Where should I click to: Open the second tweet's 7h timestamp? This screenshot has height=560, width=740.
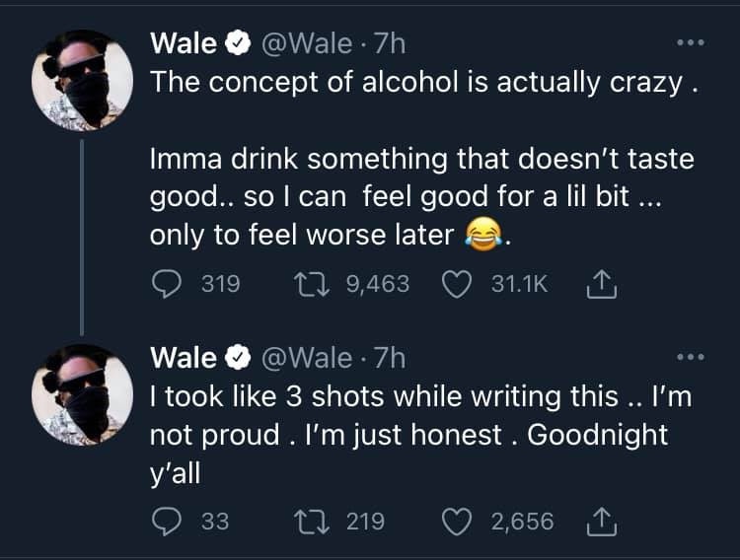pos(385,356)
